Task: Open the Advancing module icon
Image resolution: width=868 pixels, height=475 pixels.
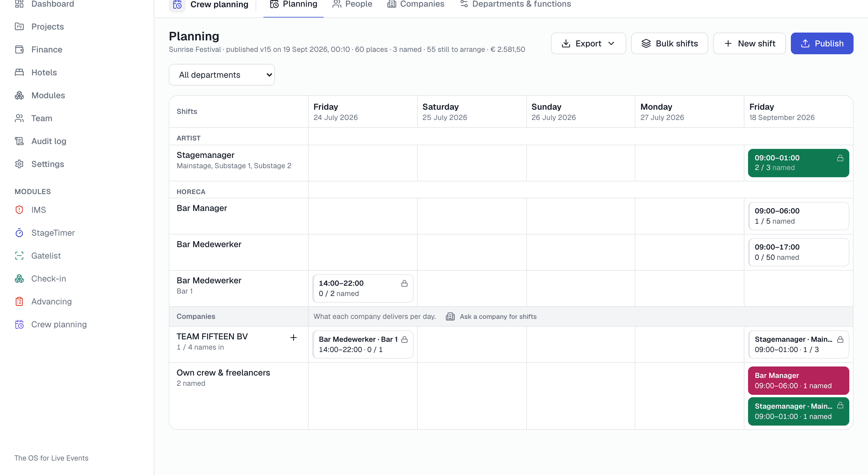Action: [x=19, y=301]
